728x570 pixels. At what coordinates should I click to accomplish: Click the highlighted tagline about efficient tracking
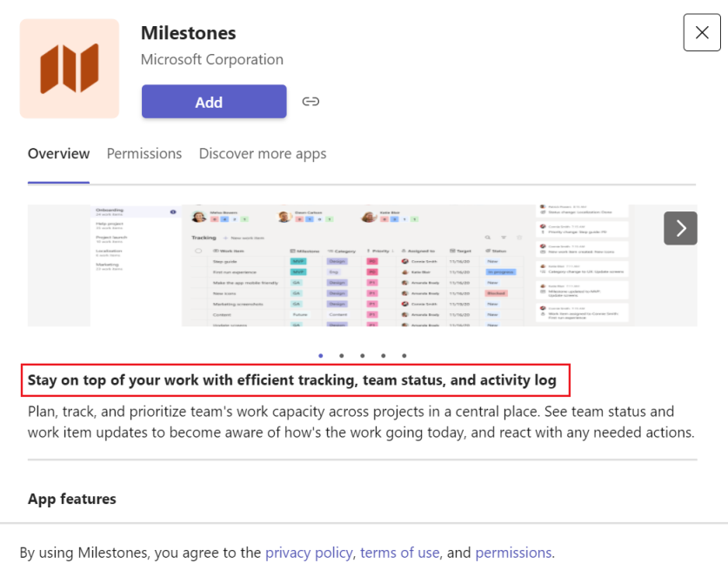click(296, 380)
